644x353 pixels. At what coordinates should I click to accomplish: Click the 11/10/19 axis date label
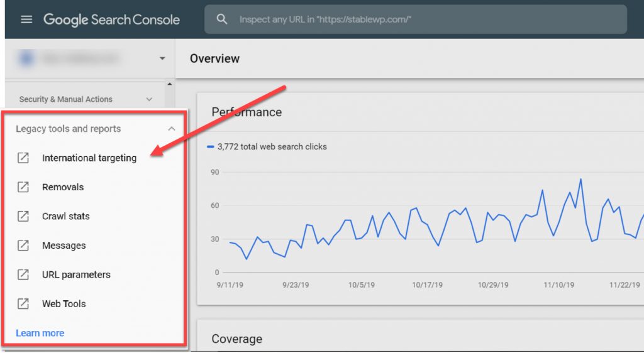click(558, 285)
